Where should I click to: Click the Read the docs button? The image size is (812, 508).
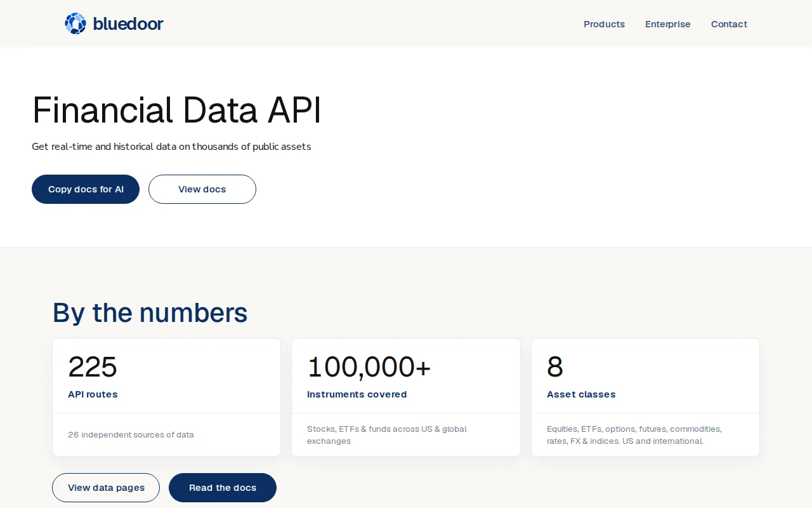(x=223, y=488)
